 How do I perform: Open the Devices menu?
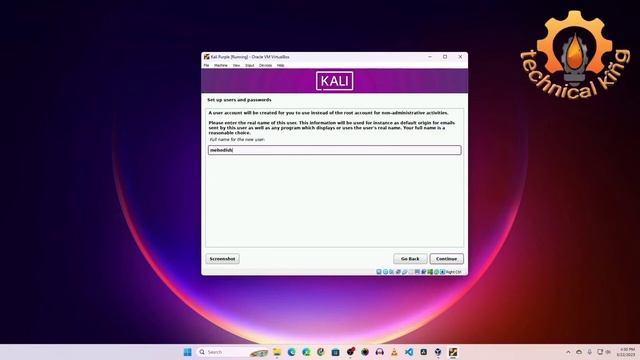coord(265,65)
